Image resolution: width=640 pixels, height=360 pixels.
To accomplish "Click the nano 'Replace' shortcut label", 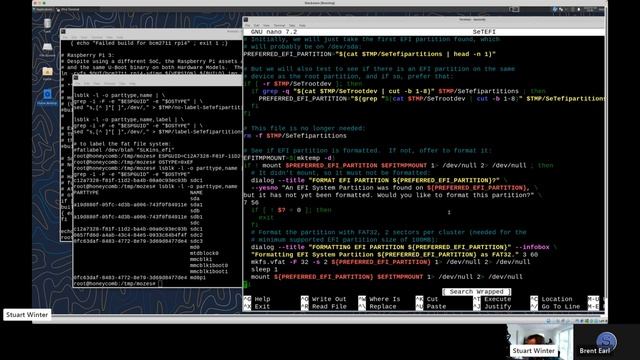I will point(383,307).
